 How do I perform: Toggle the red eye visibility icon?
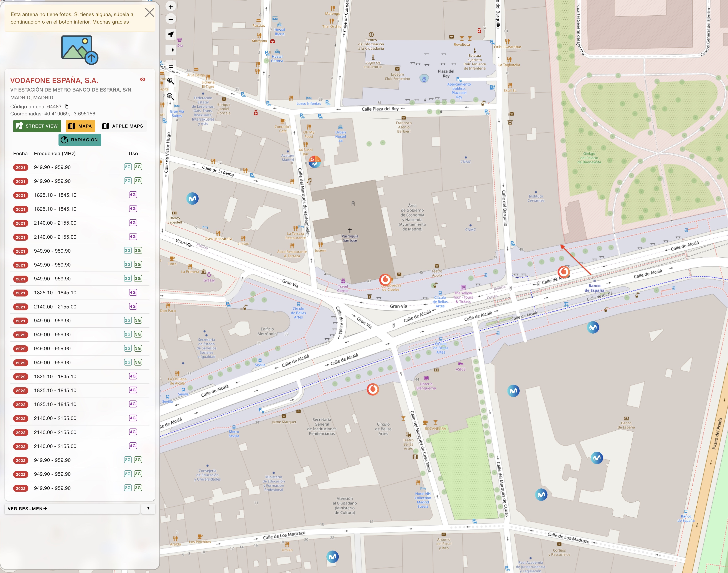coord(142,80)
